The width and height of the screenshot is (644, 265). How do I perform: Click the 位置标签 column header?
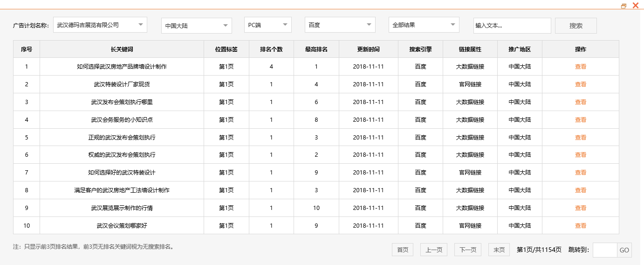pyautogui.click(x=226, y=49)
